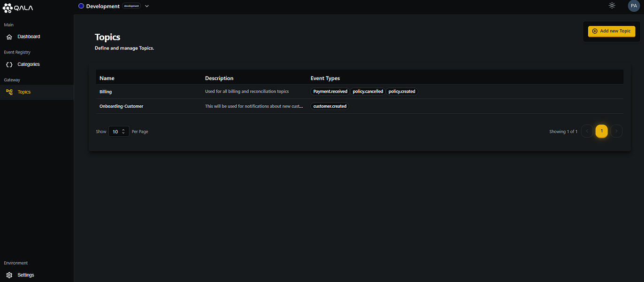Toggle light theme with sun icon
Screen dimensions: 644x282
click(x=612, y=6)
